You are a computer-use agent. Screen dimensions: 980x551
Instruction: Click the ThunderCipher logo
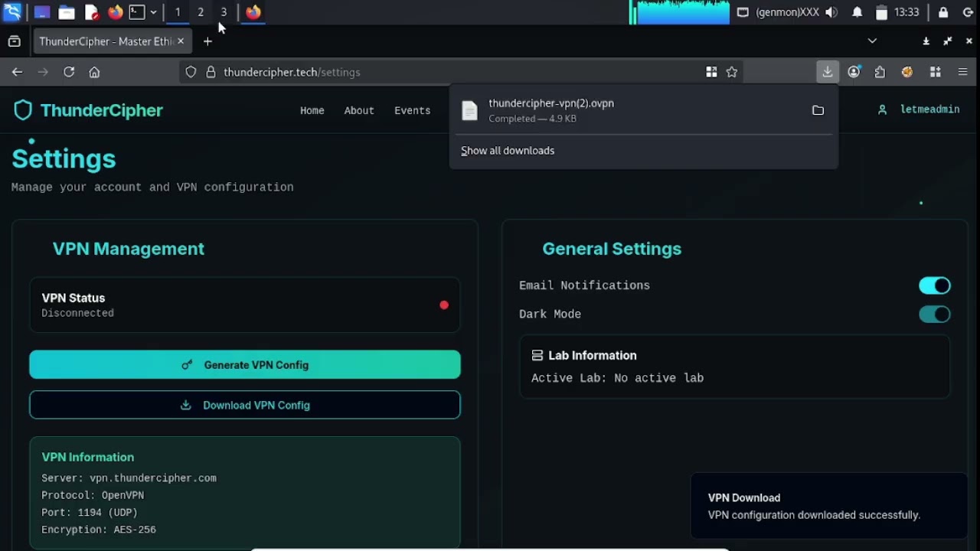pos(88,110)
